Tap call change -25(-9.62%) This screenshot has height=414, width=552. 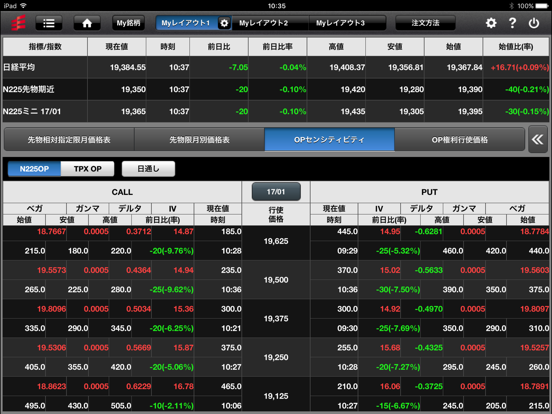click(171, 290)
